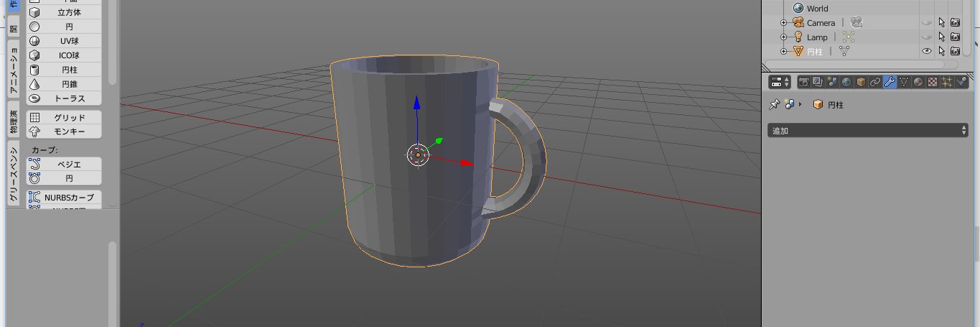Toggle 円柱 selectability arrow
Screen dimensions: 980x327
[x=941, y=52]
